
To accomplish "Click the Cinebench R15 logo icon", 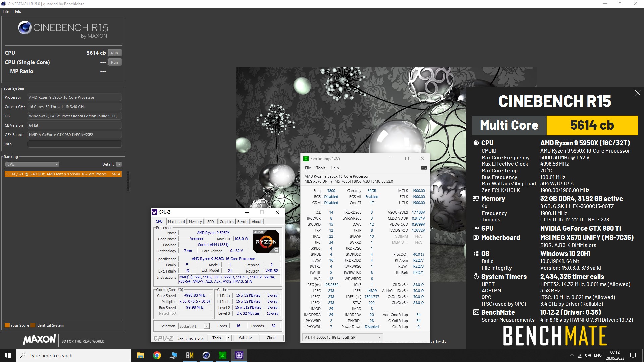I will point(25,27).
